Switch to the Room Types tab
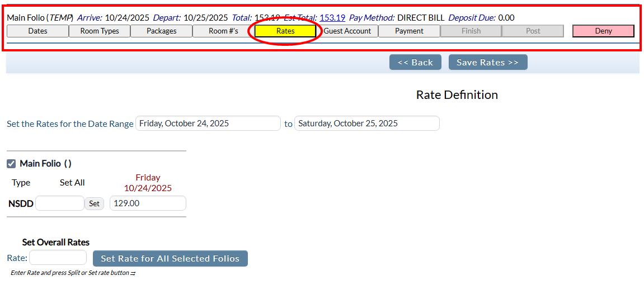Image resolution: width=644 pixels, height=285 pixels. [x=100, y=31]
